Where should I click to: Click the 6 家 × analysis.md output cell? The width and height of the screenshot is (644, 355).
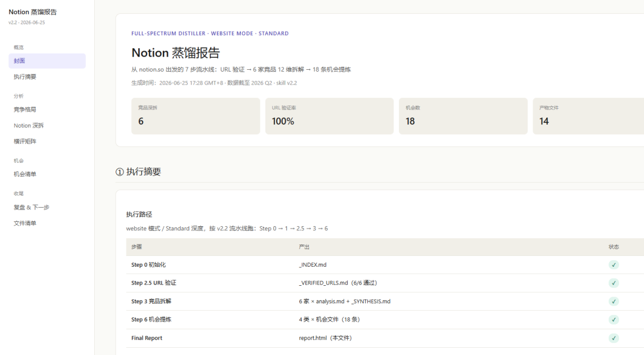(345, 301)
